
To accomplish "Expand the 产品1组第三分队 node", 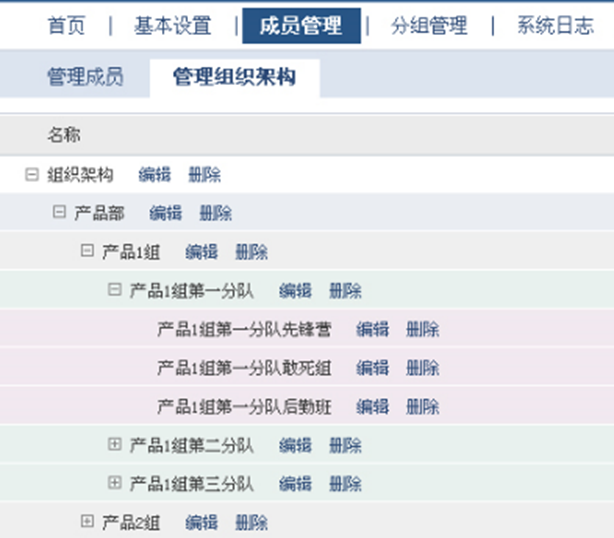I will point(114,483).
